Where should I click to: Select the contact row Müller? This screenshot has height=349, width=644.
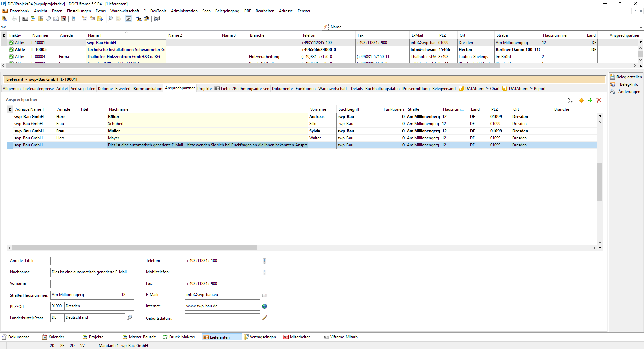point(302,131)
